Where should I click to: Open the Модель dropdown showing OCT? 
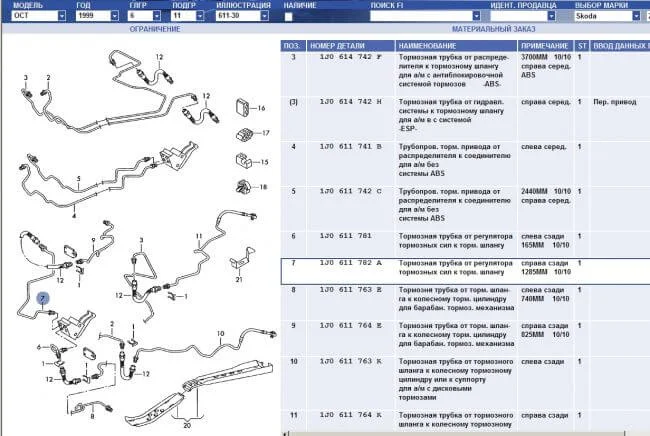[36, 17]
